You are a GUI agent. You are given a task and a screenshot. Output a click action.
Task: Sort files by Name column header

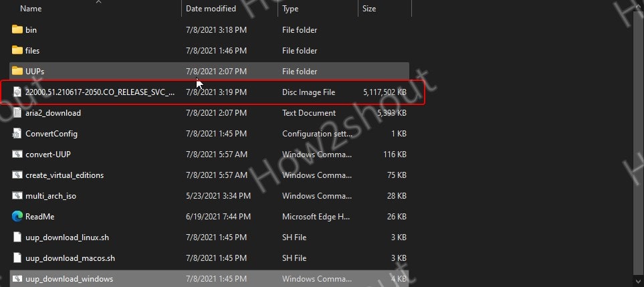[31, 9]
